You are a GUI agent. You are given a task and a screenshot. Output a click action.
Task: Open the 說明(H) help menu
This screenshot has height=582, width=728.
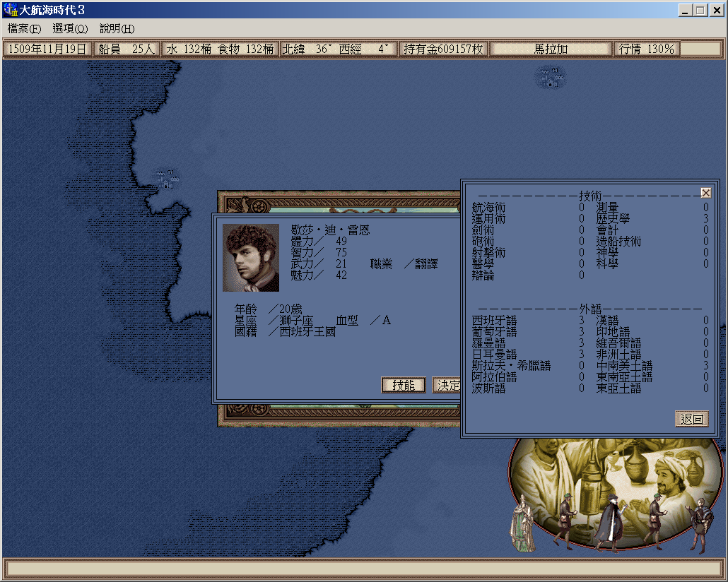point(117,29)
